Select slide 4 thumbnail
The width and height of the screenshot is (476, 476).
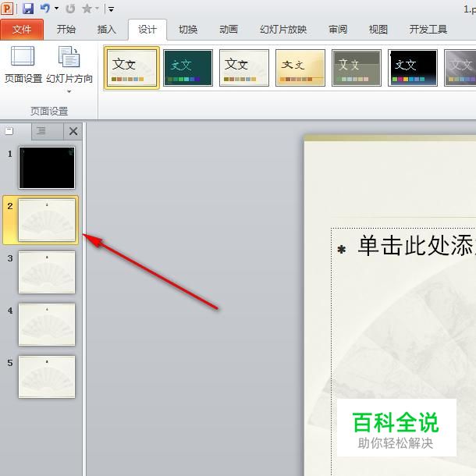pyautogui.click(x=47, y=324)
